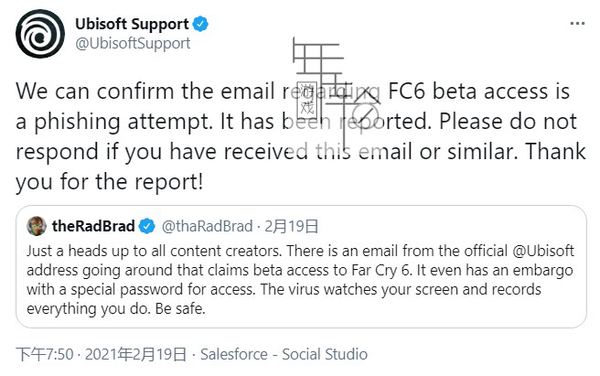Click the main tweet text about FC6 beta

(300, 136)
